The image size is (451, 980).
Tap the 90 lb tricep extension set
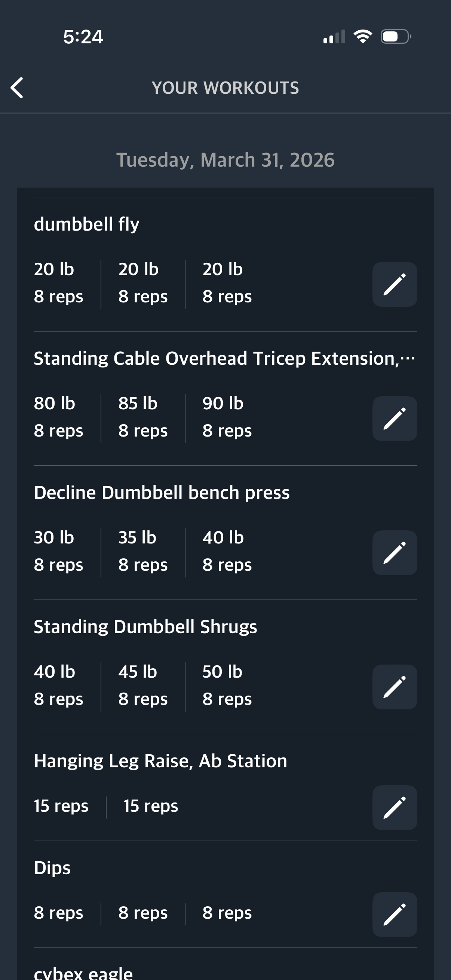[x=227, y=417]
